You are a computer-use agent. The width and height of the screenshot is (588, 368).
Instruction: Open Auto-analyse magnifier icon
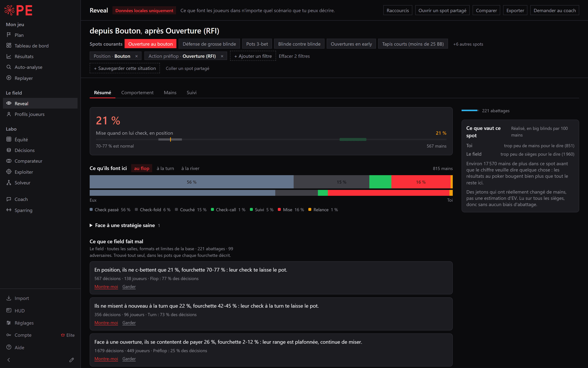coord(9,67)
